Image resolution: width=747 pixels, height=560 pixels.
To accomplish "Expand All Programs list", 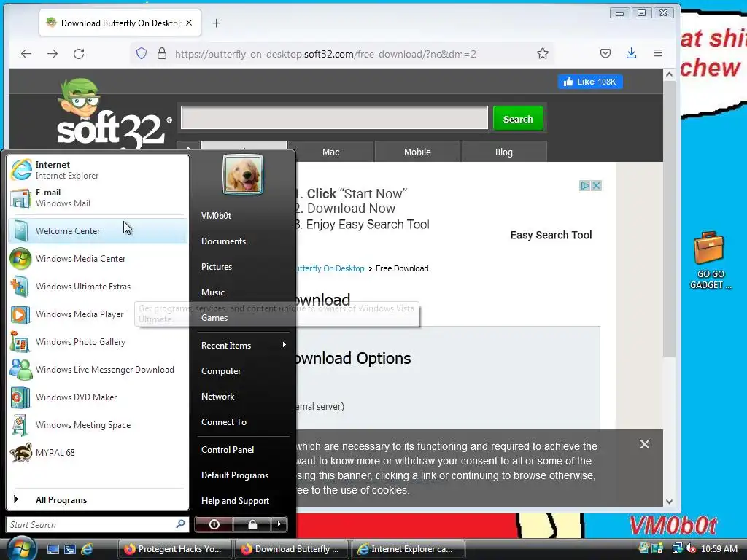I will pyautogui.click(x=98, y=499).
